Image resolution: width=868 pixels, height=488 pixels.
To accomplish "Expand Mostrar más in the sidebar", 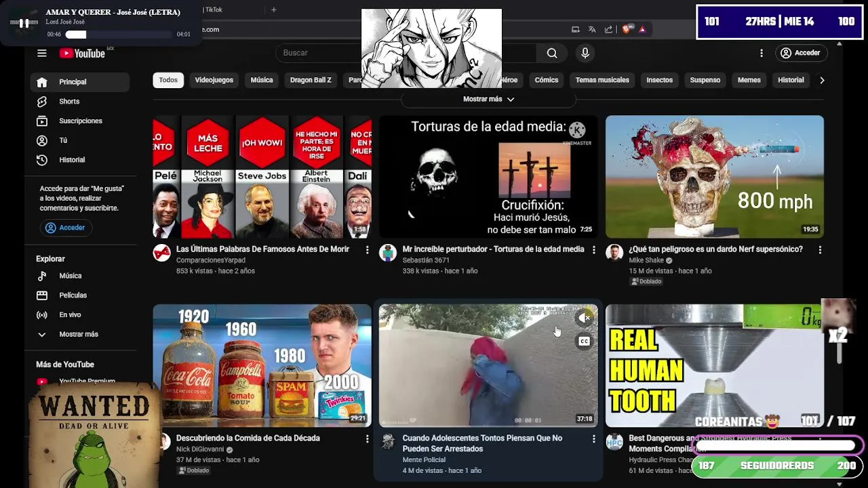I will coord(80,334).
